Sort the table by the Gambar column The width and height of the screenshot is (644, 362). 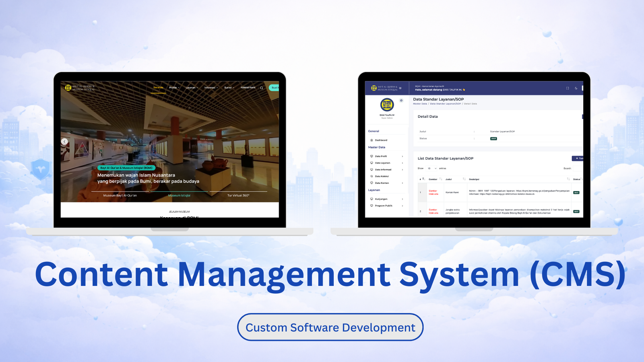pyautogui.click(x=441, y=179)
